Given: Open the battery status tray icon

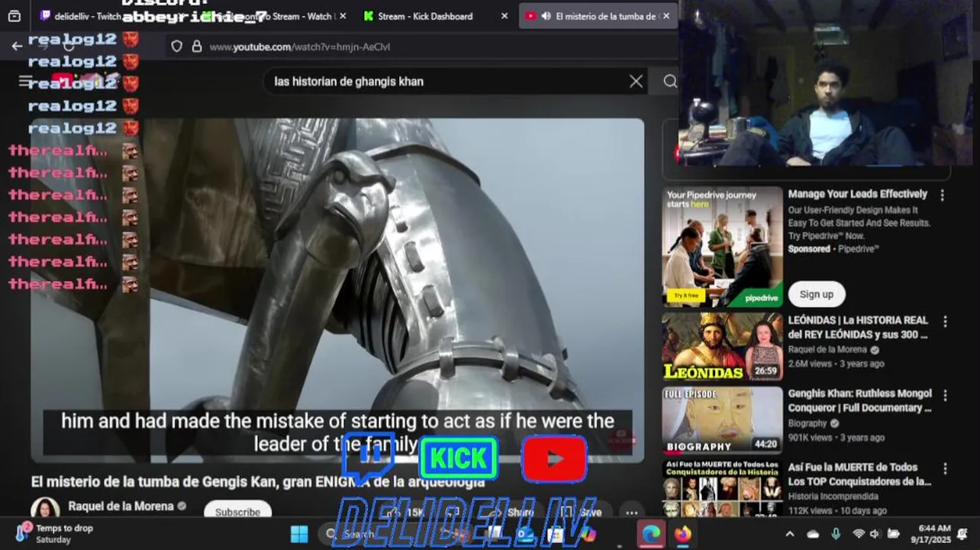Looking at the screenshot, I should 893,534.
